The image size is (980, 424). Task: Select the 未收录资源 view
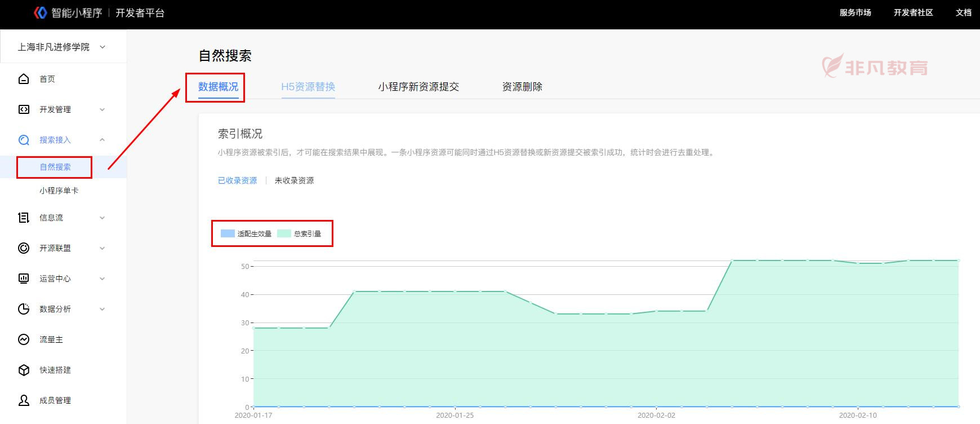(x=294, y=180)
